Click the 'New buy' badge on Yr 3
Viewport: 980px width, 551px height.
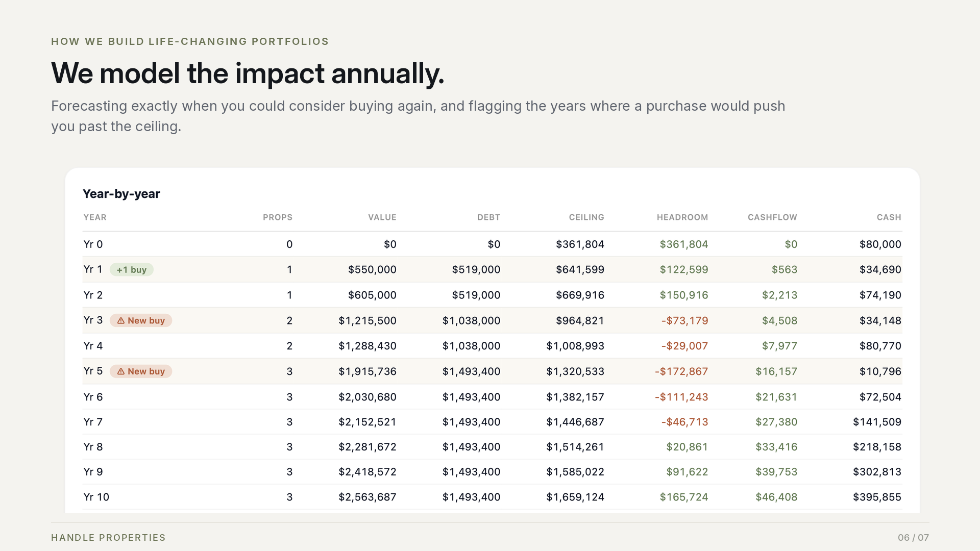141,320
